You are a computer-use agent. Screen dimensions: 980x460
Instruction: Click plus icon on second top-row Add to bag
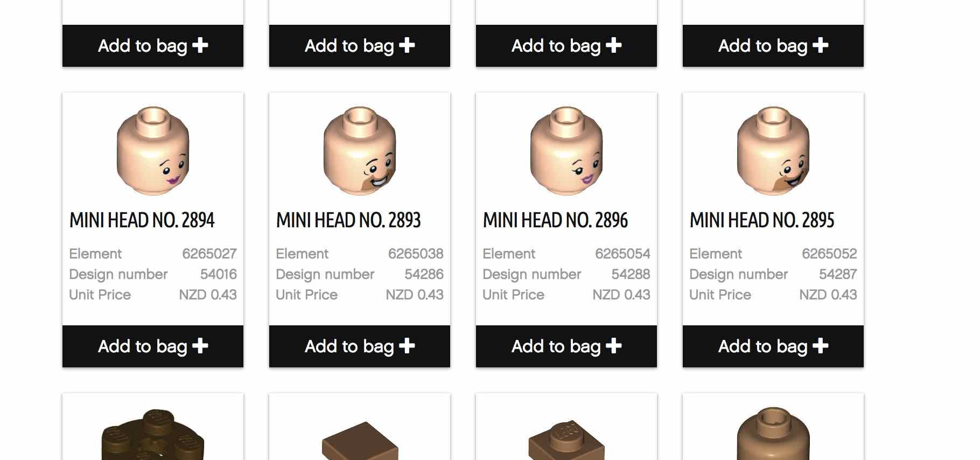(x=407, y=45)
